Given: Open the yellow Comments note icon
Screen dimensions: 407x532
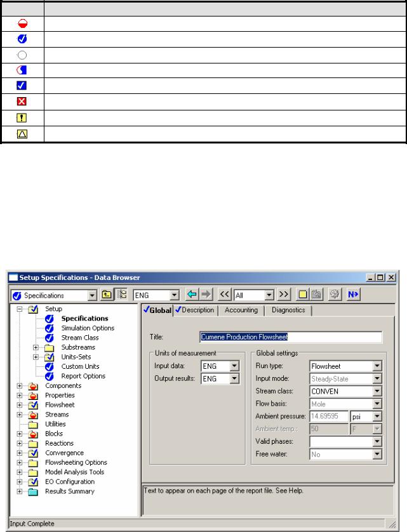Looking at the screenshot, I should click(303, 294).
